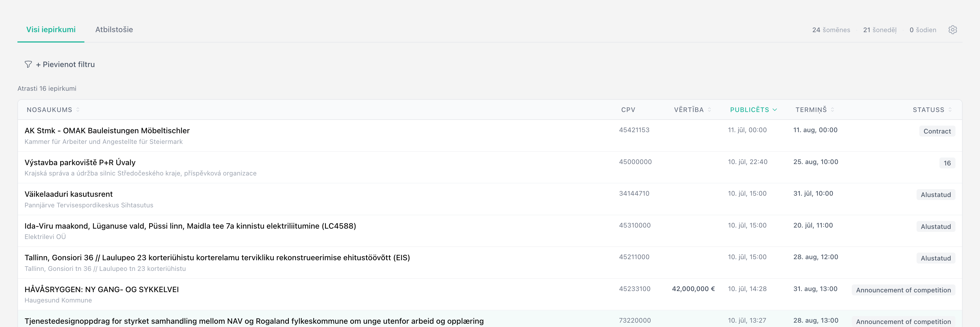Viewport: 980px width, 327px height.
Task: Click Kammer für Arbeiter und Angestellte subtitle
Action: click(103, 142)
